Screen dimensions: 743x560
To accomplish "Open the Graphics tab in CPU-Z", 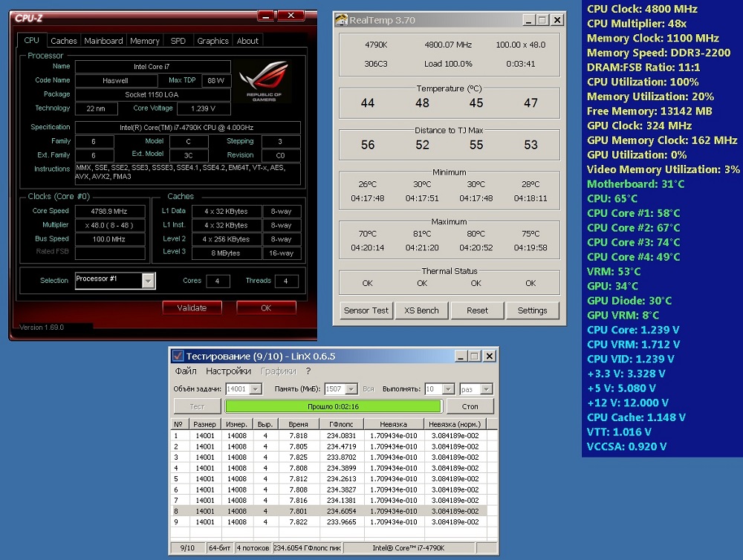I will pyautogui.click(x=212, y=41).
